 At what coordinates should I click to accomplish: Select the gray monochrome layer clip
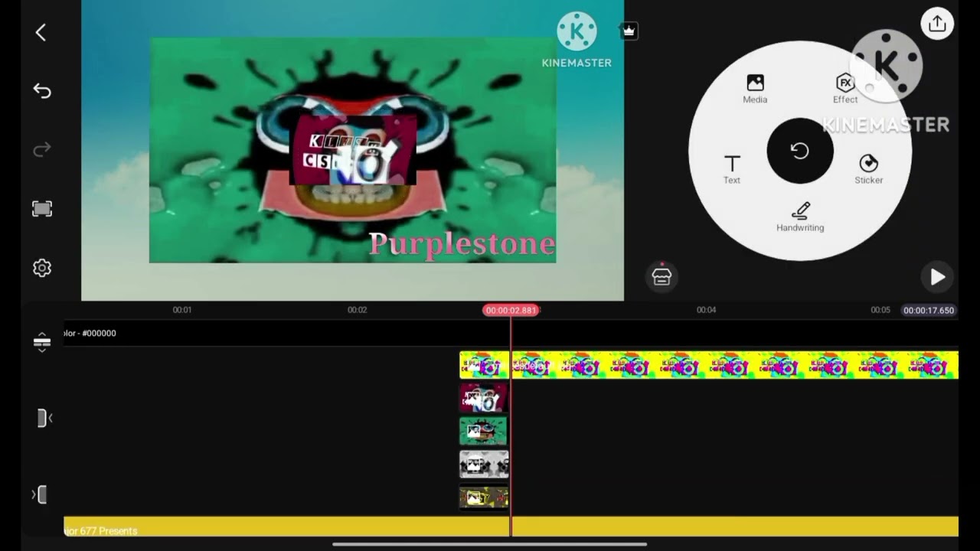pos(483,465)
